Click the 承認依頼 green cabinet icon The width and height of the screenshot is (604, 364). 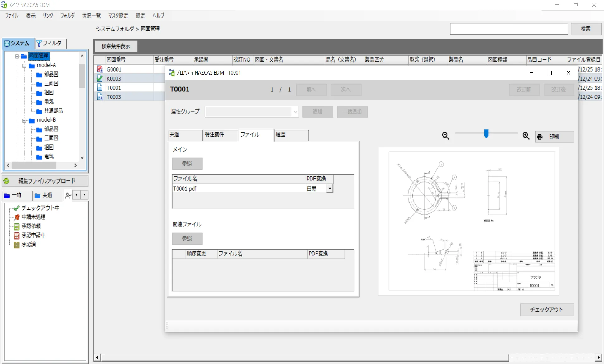pos(17,226)
